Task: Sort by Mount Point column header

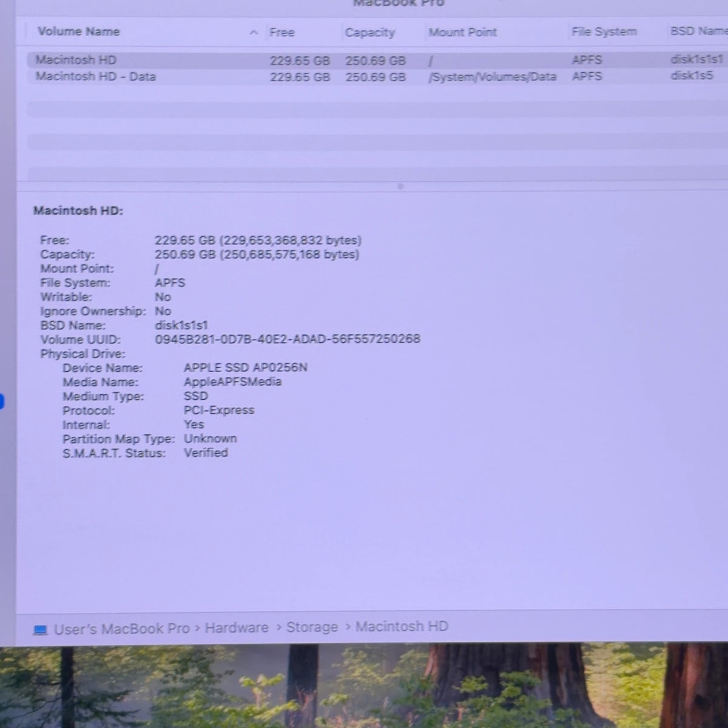Action: 462,32
